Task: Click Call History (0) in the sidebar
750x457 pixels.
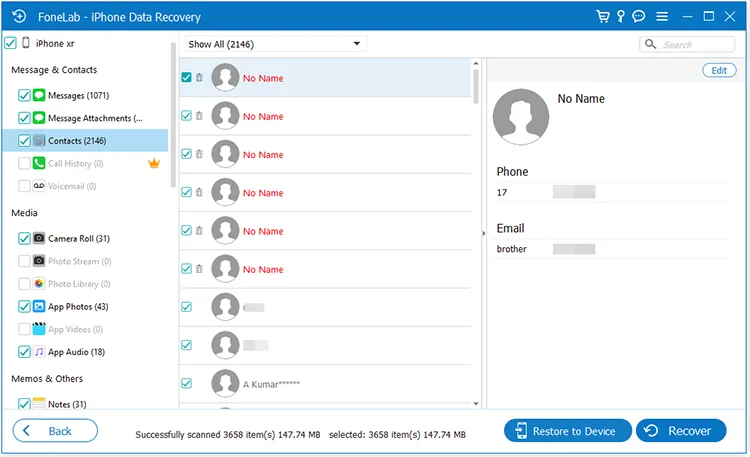Action: [x=76, y=163]
